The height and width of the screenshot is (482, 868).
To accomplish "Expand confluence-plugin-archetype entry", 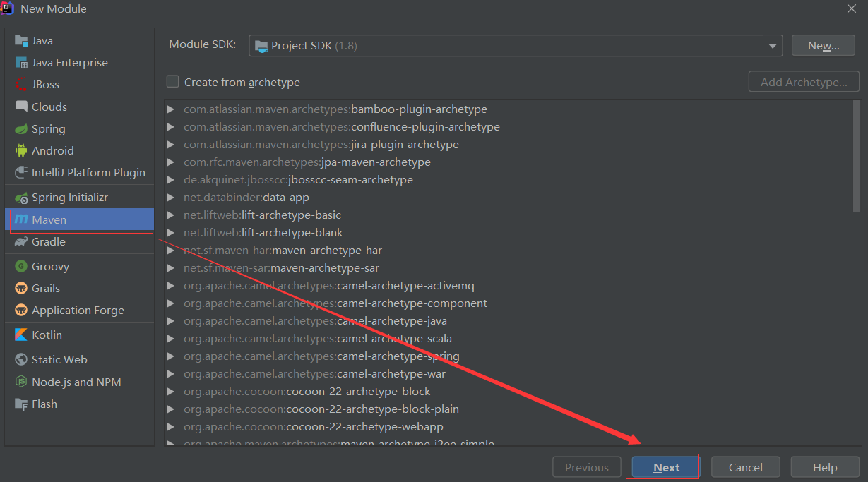I will coord(170,127).
